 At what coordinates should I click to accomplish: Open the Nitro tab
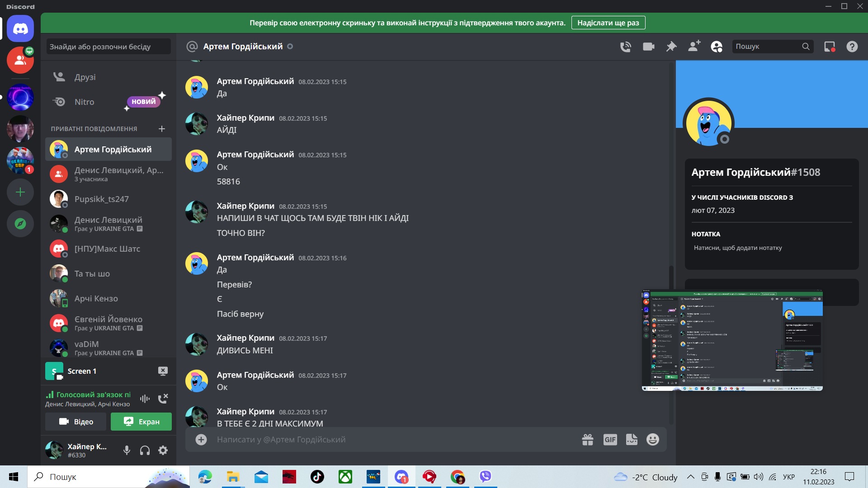(108, 102)
